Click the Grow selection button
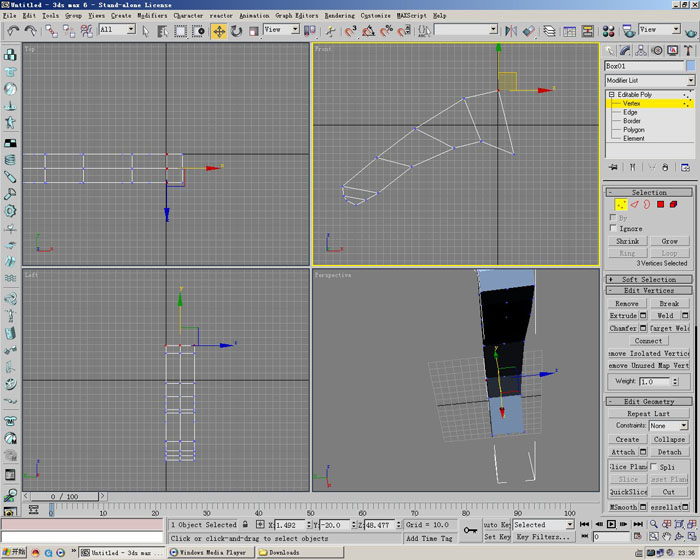 [x=669, y=241]
